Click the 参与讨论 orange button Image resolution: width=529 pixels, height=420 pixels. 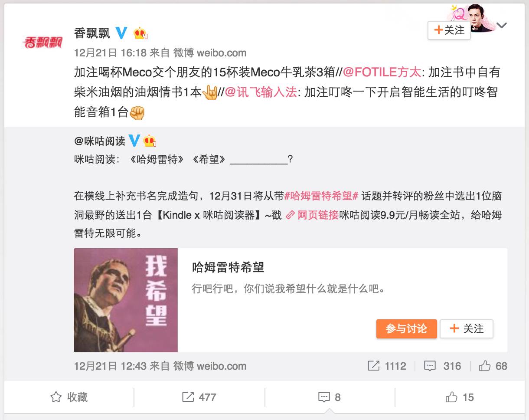coord(406,329)
